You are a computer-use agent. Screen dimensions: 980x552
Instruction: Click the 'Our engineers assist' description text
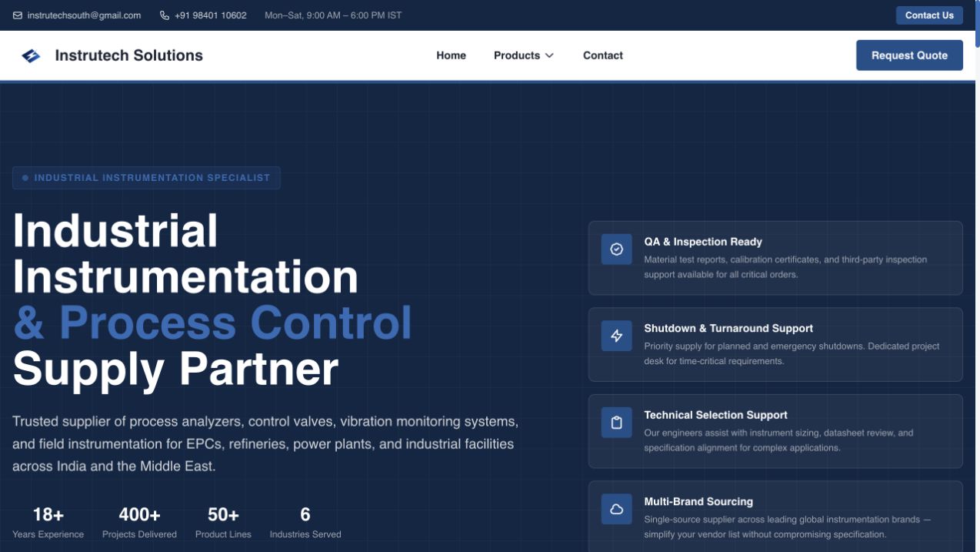[778, 440]
